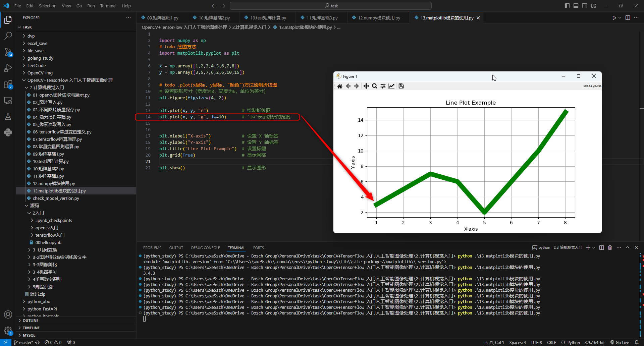
Task: Click the Python language mode in status bar
Action: (x=573, y=342)
